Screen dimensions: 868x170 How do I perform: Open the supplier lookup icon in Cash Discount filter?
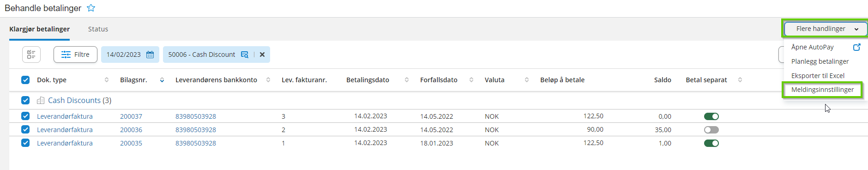pyautogui.click(x=245, y=55)
